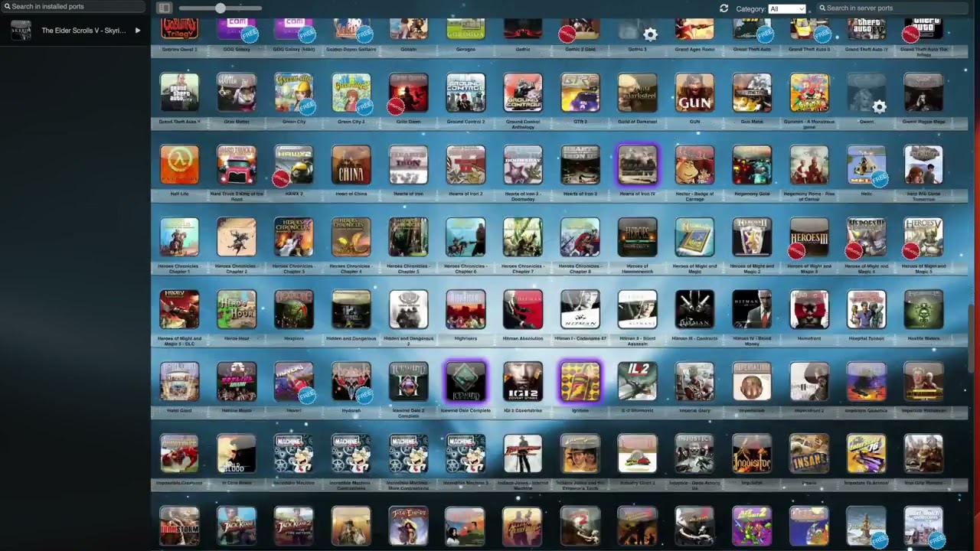Open Hard Truck 2 King of the Road
The image size is (980, 551).
[x=237, y=165]
